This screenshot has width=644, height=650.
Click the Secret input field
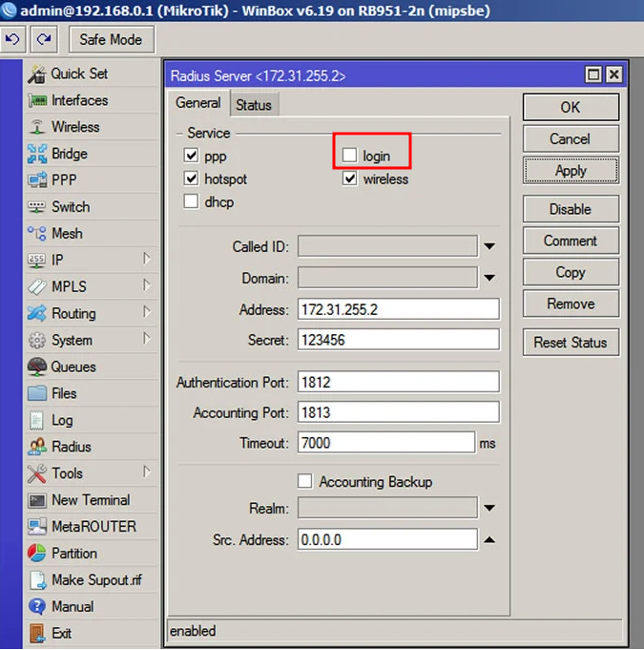point(398,340)
